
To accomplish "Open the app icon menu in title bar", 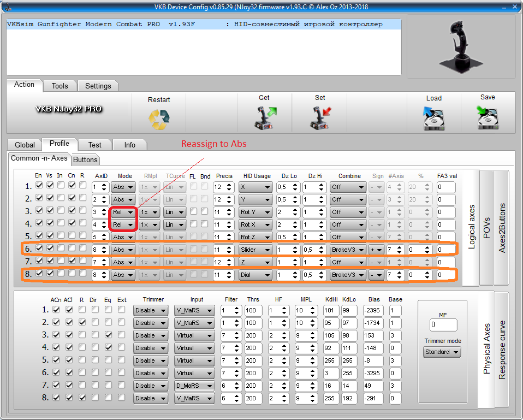I will click(8, 6).
